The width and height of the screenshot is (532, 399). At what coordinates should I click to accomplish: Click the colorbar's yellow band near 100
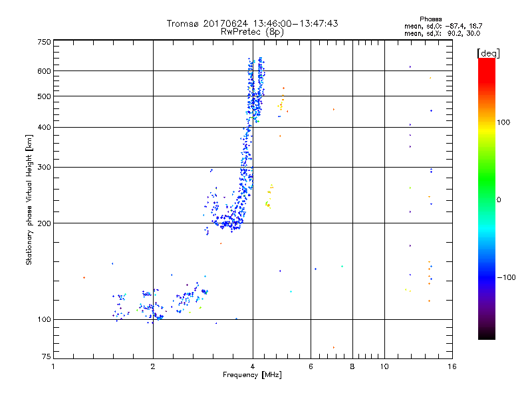point(487,129)
